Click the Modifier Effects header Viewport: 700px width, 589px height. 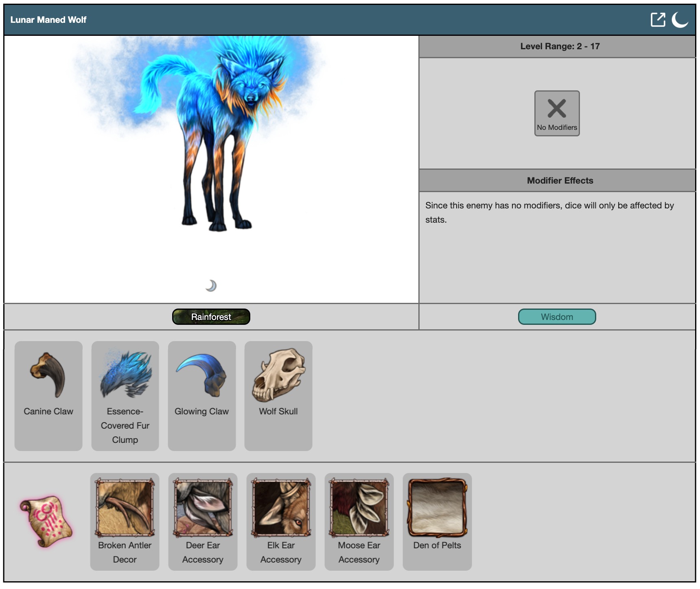pos(560,180)
